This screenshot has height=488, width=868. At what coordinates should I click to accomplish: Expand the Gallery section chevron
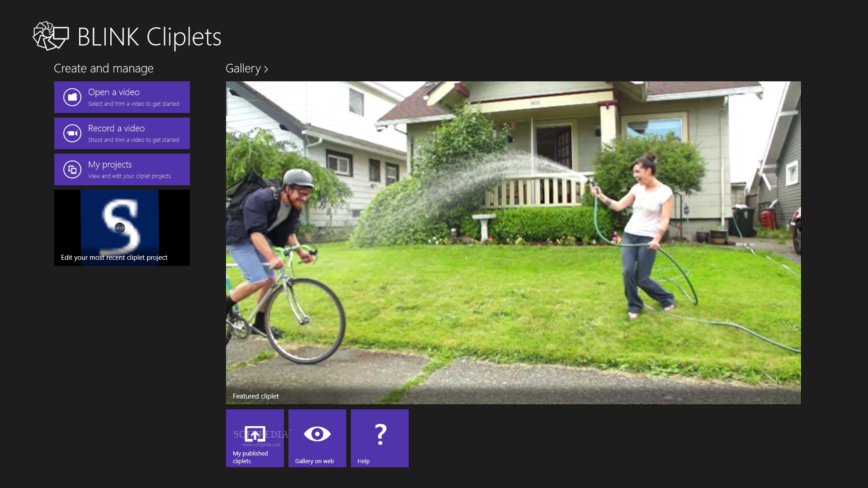click(x=266, y=69)
